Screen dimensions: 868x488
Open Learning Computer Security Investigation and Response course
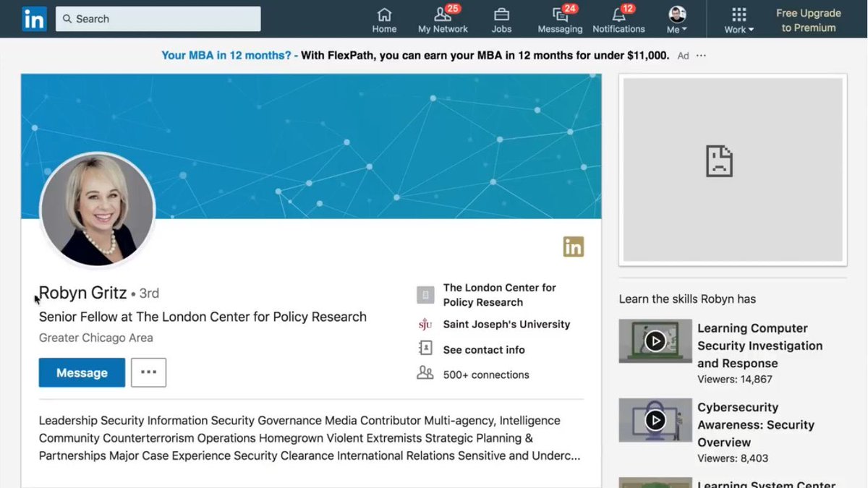point(759,346)
